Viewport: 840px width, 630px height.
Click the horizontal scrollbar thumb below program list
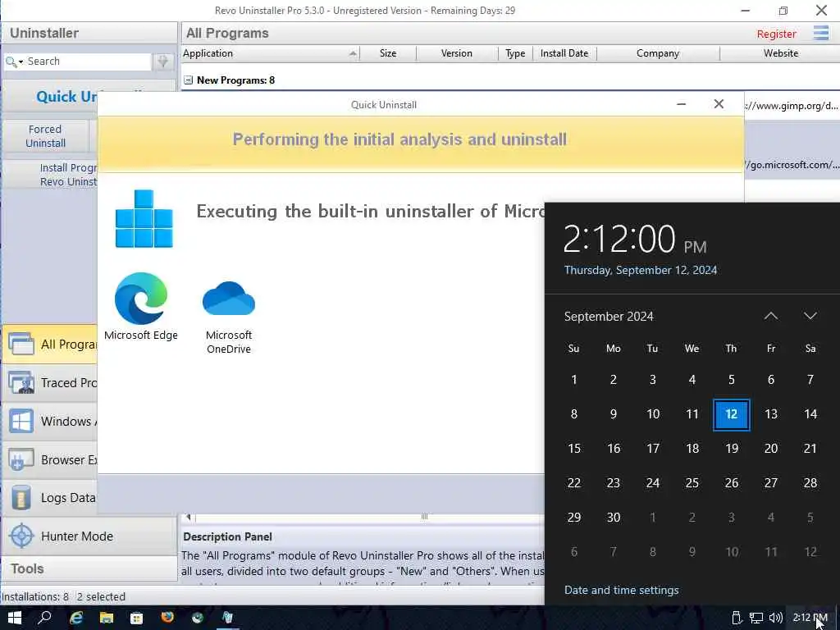pyautogui.click(x=424, y=517)
